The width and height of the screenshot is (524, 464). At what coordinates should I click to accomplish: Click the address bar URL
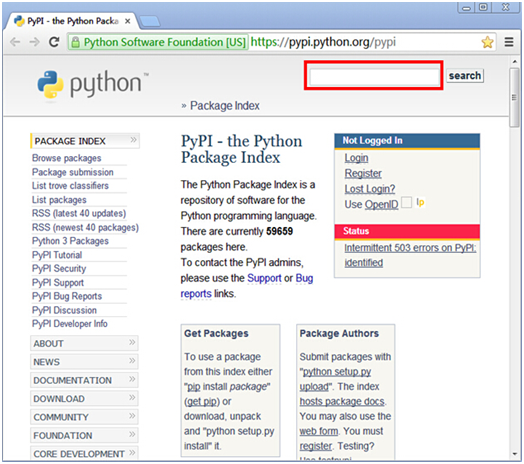pyautogui.click(x=323, y=42)
